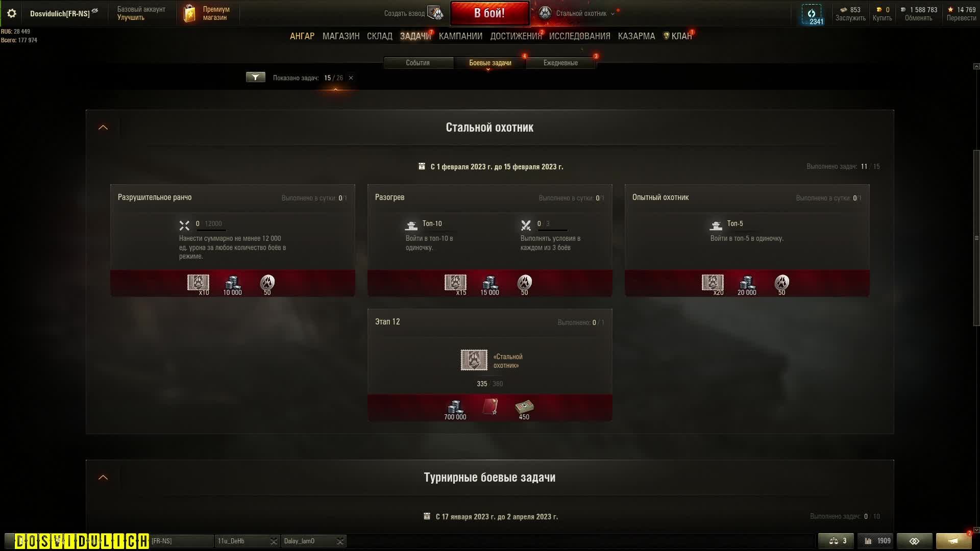The image size is (980, 551).
Task: Click the platoon creation tank icon
Action: pyautogui.click(x=435, y=13)
